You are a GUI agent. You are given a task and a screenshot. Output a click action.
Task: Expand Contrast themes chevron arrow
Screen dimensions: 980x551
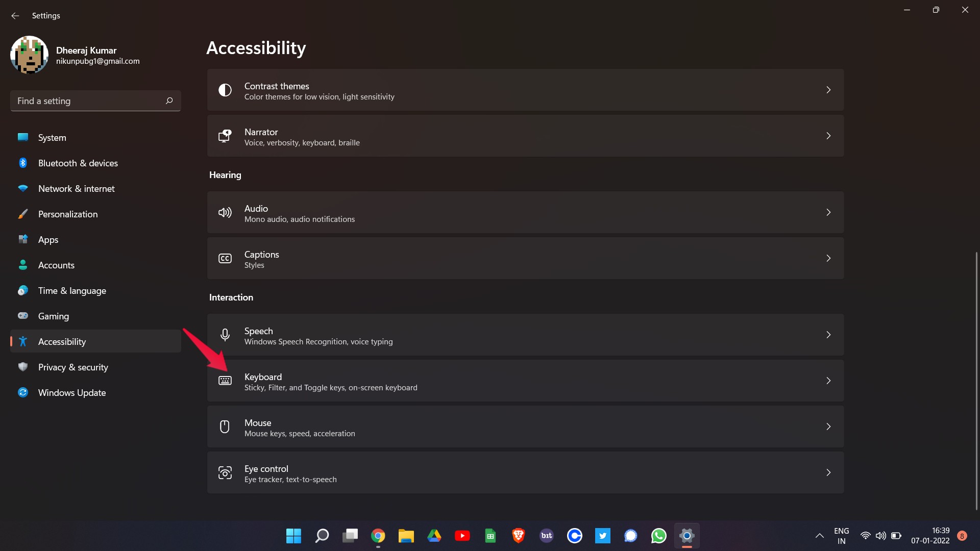(x=828, y=90)
